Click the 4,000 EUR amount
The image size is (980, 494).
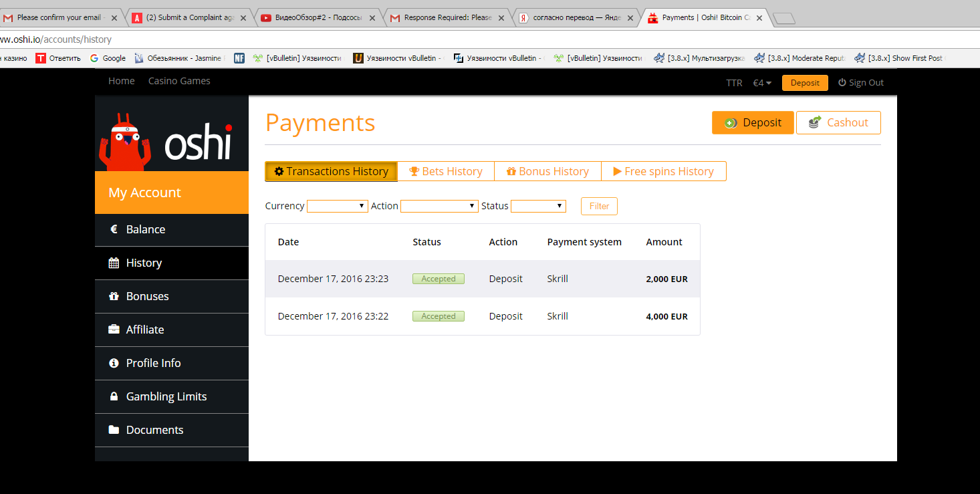click(x=666, y=316)
